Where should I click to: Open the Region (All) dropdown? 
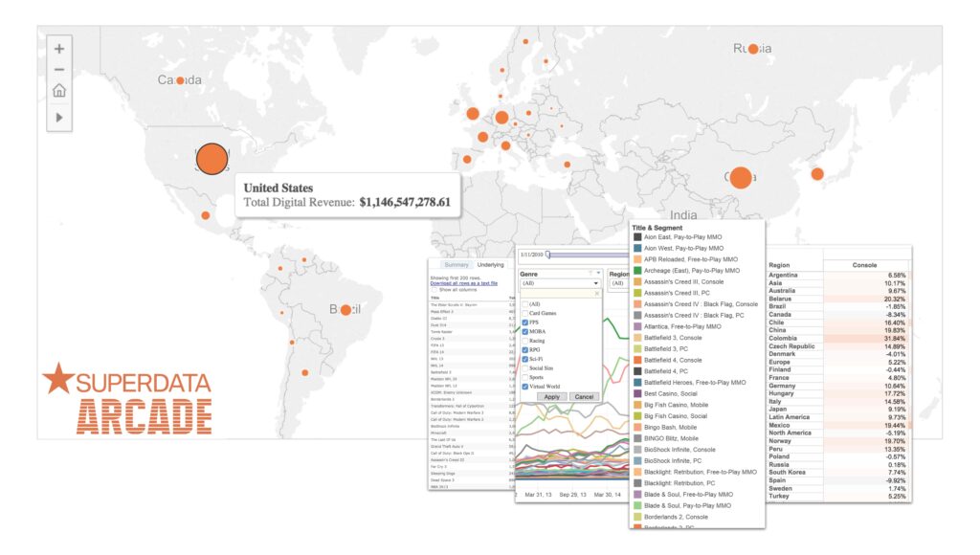[x=620, y=283]
